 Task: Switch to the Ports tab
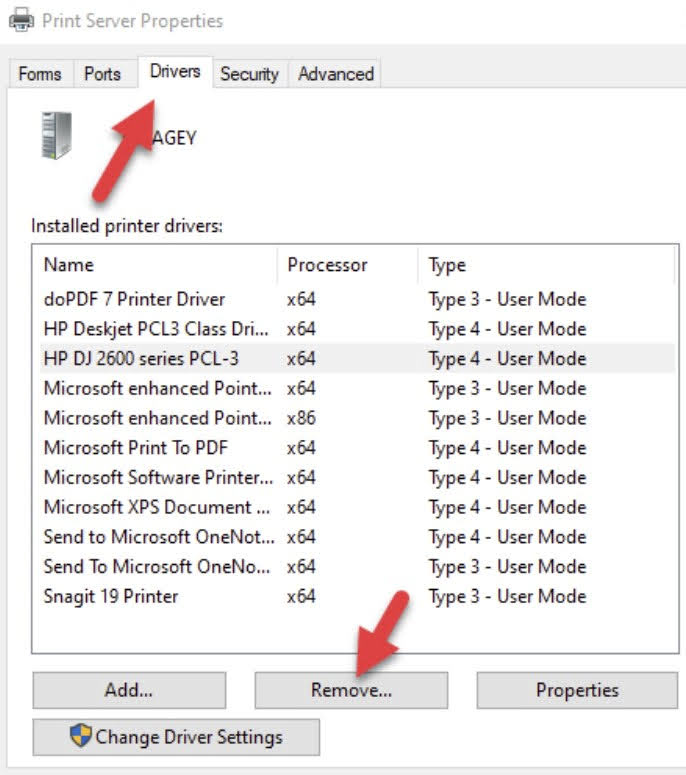tap(103, 74)
